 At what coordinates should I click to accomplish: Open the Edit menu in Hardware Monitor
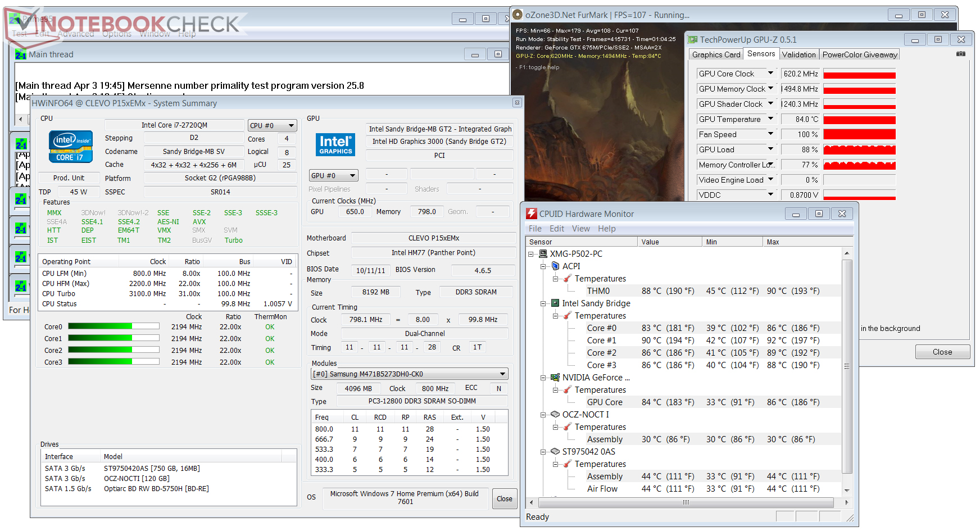pos(557,229)
